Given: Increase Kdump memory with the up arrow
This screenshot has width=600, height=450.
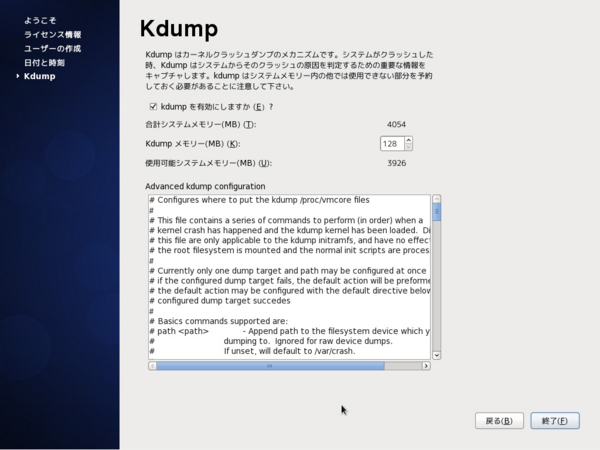Looking at the screenshot, I should (408, 140).
